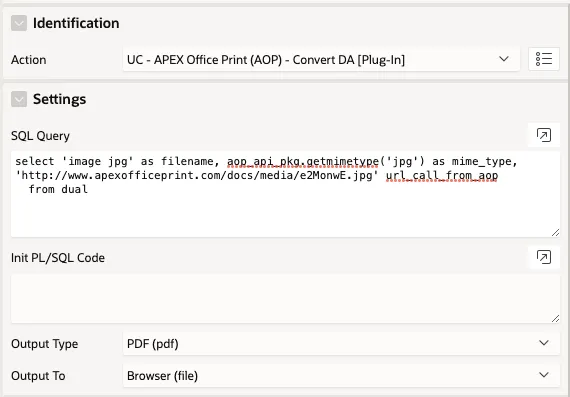
Task: Click the chevron arrow of Action dropdown
Action: pyautogui.click(x=504, y=59)
